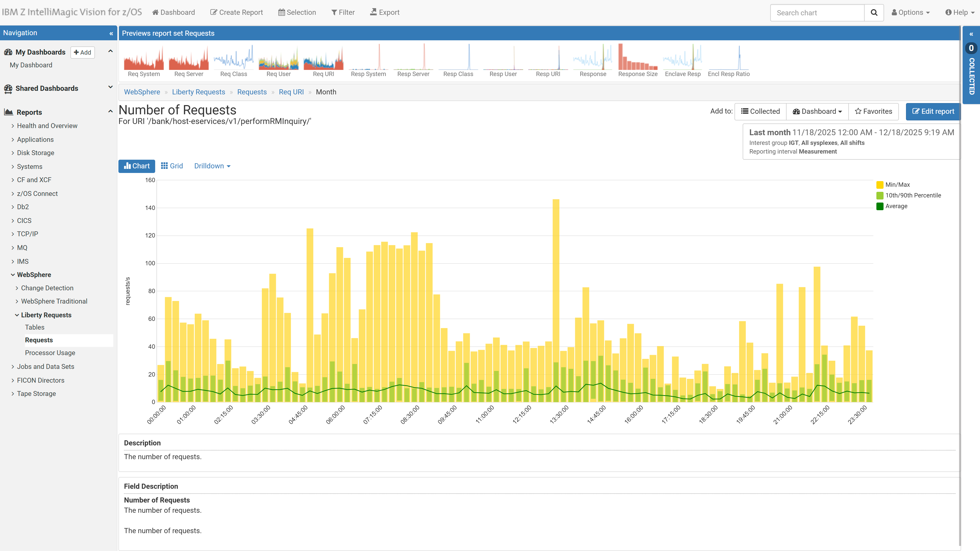Toggle the Average legend swatch
This screenshot has width=980, height=551.
click(879, 206)
